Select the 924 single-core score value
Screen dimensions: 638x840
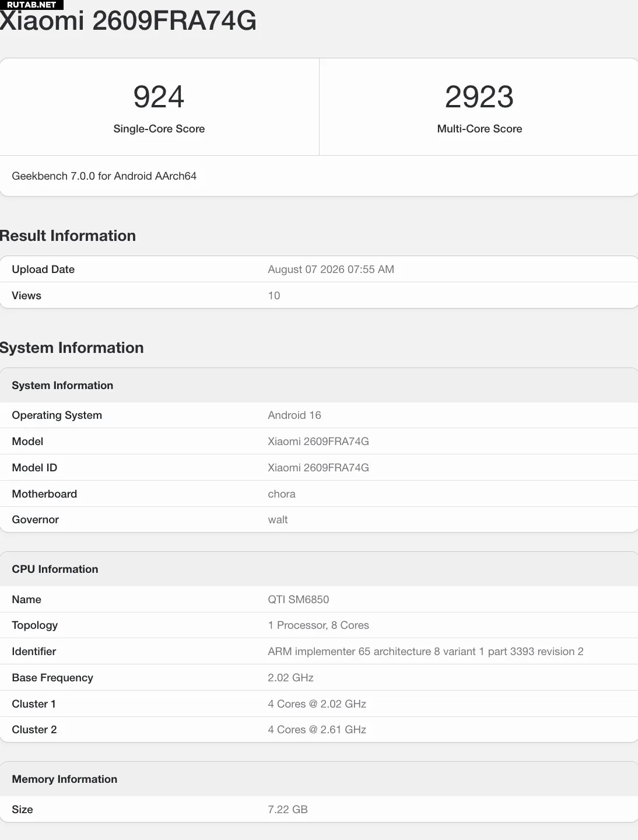(159, 97)
